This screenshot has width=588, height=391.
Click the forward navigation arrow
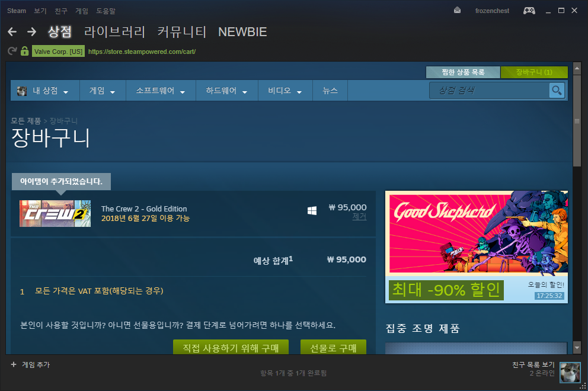tap(31, 31)
